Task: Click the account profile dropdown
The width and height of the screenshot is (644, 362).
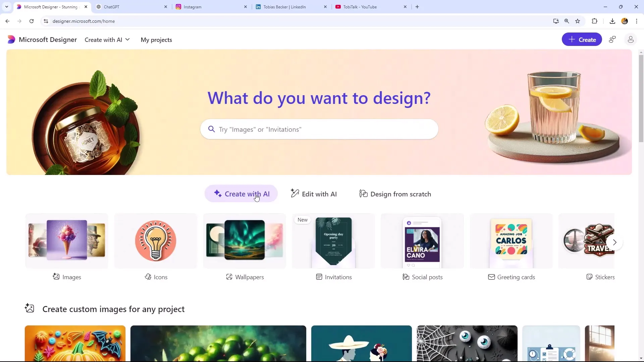Action: (x=630, y=39)
